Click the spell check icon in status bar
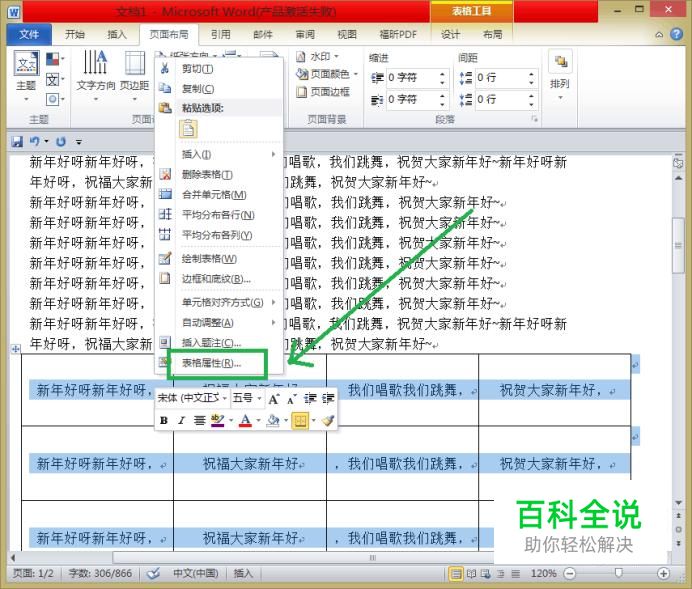The height and width of the screenshot is (589, 692). click(x=153, y=573)
